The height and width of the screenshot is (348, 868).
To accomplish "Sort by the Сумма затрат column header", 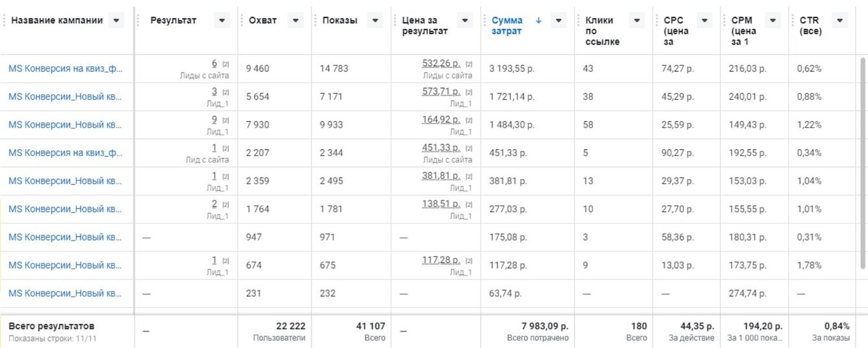I will click(507, 25).
